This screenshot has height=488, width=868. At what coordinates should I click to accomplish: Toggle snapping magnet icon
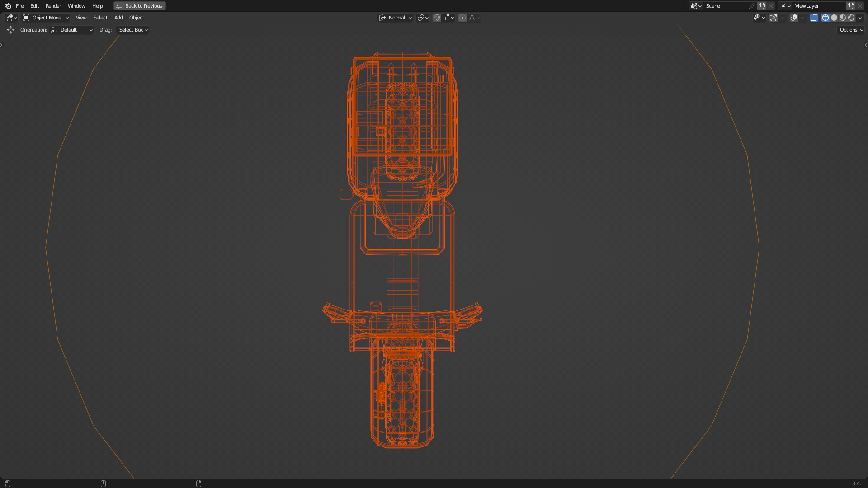click(x=437, y=18)
